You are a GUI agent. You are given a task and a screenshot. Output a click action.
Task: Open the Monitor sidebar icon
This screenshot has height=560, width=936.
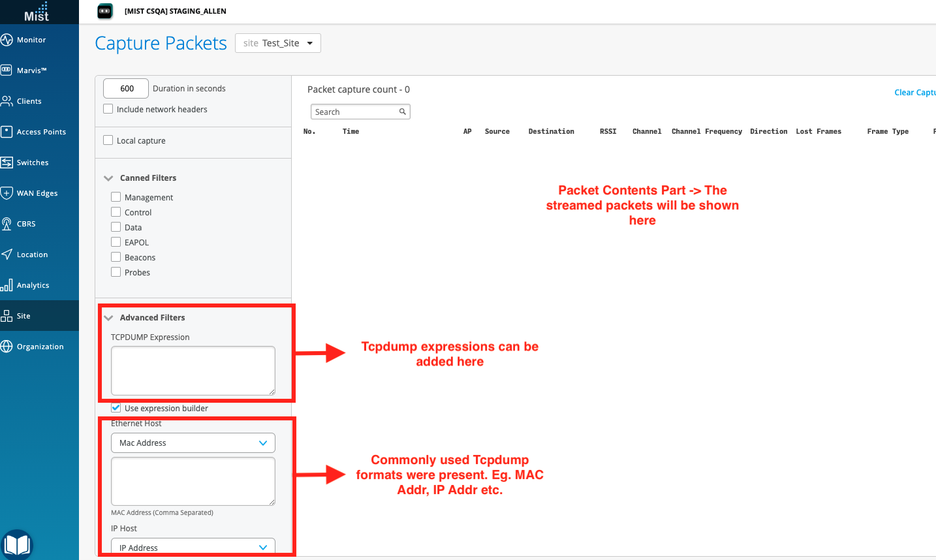point(7,40)
